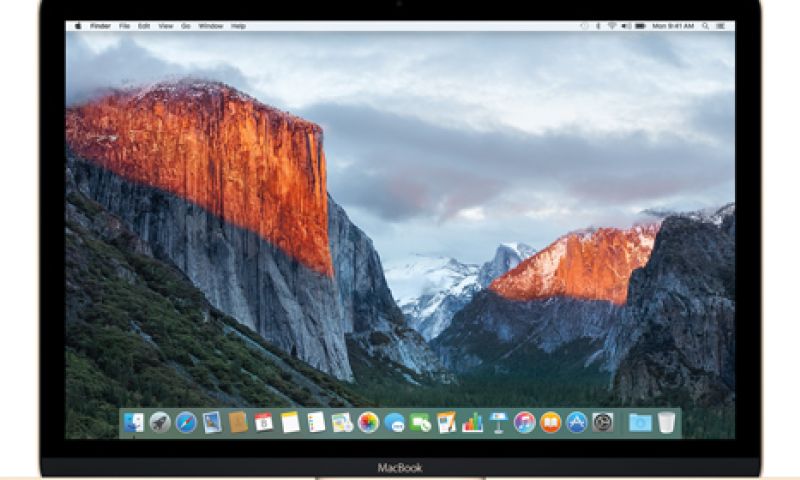Open the App Store icon

click(577, 422)
